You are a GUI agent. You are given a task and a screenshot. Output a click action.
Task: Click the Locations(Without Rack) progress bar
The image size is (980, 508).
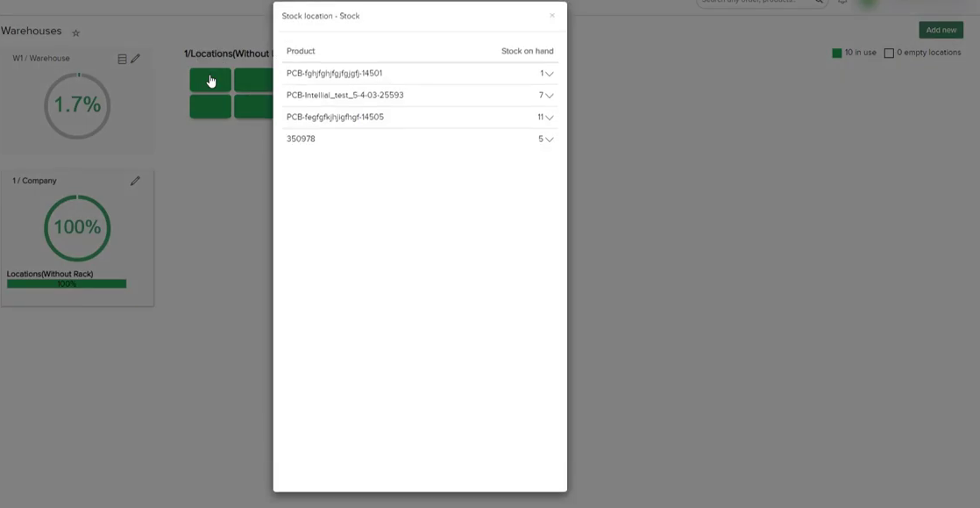pyautogui.click(x=66, y=283)
